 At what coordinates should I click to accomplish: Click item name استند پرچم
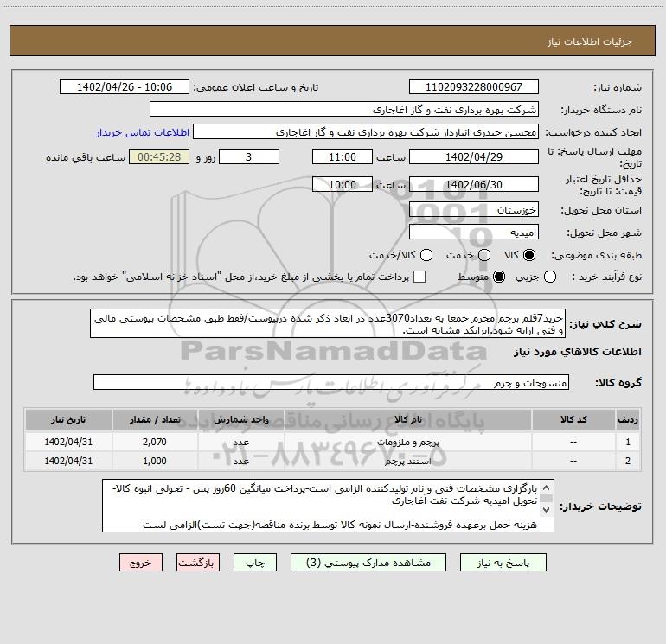click(407, 461)
